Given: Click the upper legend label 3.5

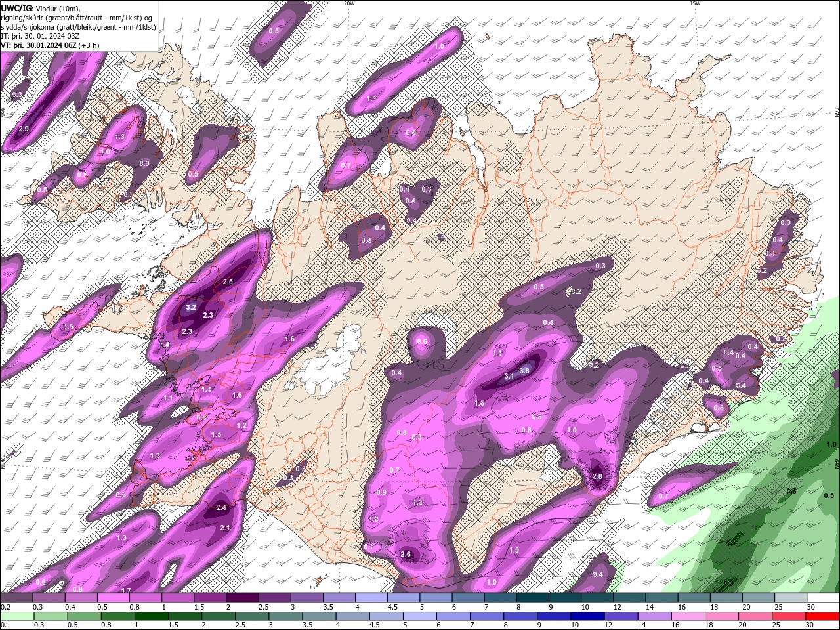Looking at the screenshot, I should click(x=327, y=607).
